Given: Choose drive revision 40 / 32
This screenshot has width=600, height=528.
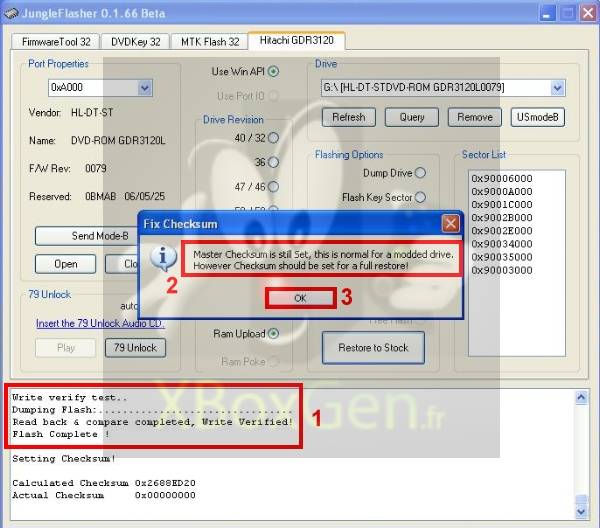Looking at the screenshot, I should click(273, 138).
